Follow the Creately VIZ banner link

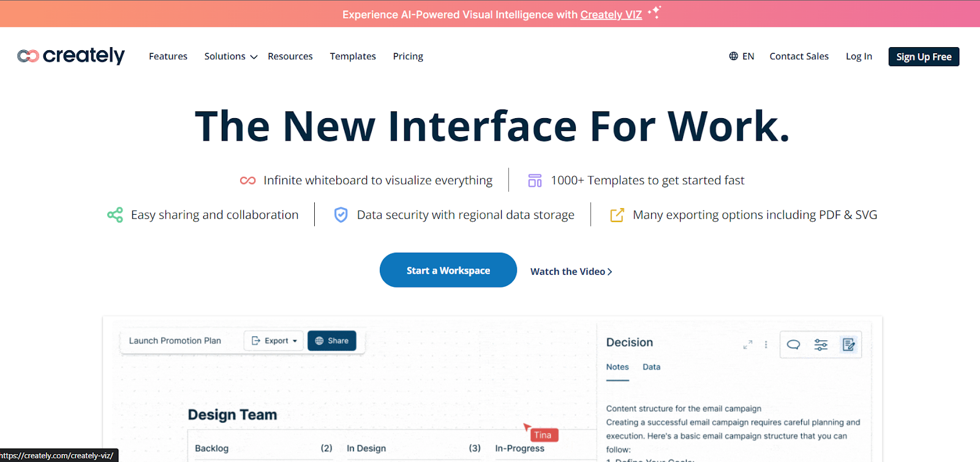click(x=611, y=15)
